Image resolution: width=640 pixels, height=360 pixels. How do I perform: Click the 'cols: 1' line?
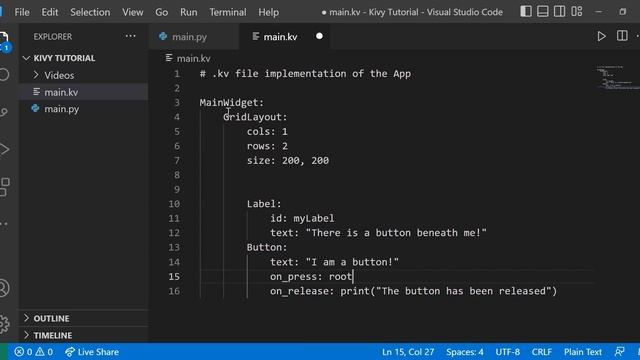[x=267, y=132]
